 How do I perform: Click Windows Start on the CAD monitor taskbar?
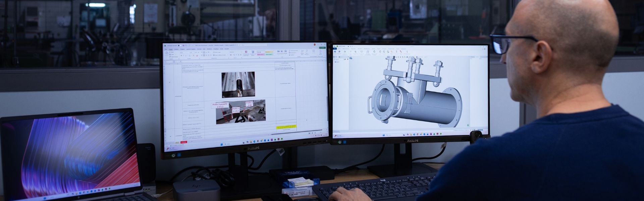(x=384, y=135)
